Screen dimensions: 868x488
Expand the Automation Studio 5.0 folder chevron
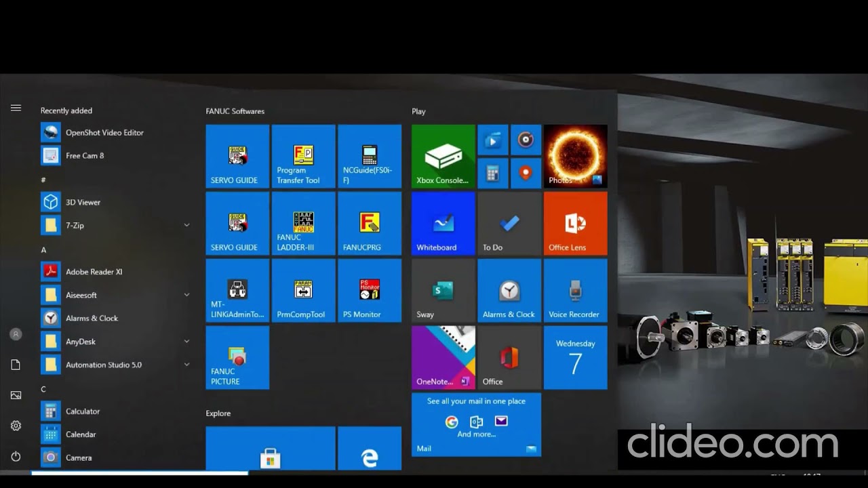186,365
